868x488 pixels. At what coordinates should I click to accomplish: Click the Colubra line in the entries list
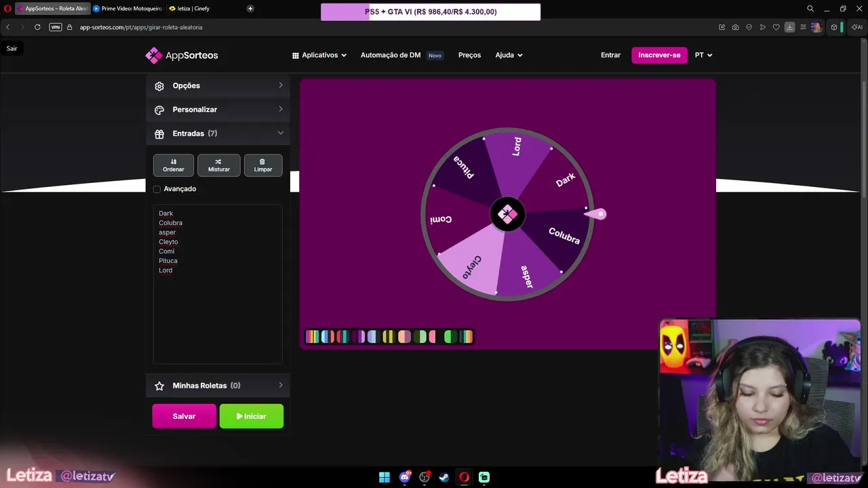170,223
